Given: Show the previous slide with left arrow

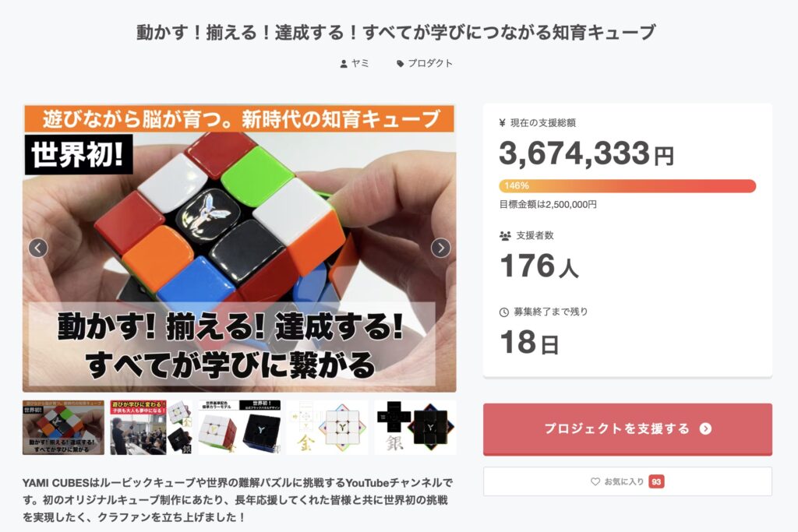Looking at the screenshot, I should [x=38, y=248].
